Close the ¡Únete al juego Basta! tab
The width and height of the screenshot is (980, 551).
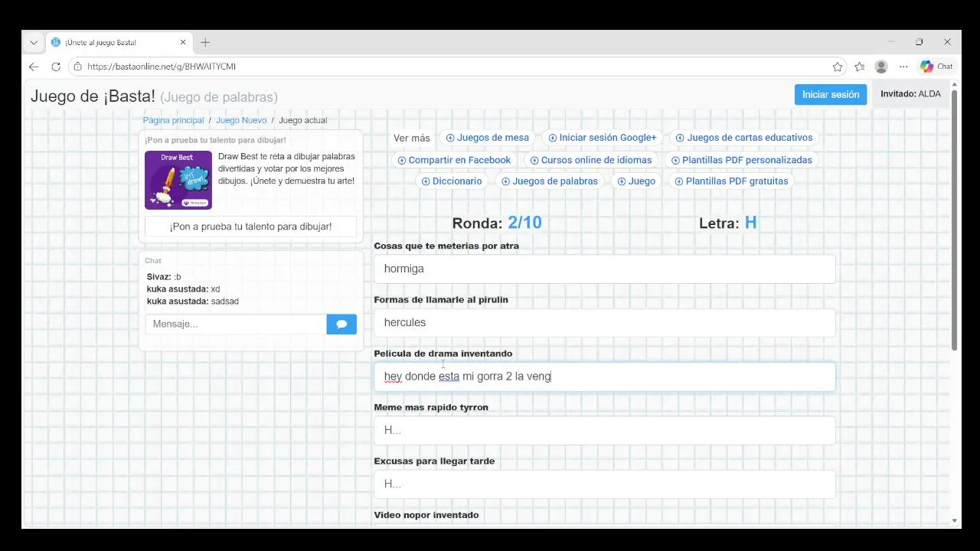pyautogui.click(x=184, y=42)
